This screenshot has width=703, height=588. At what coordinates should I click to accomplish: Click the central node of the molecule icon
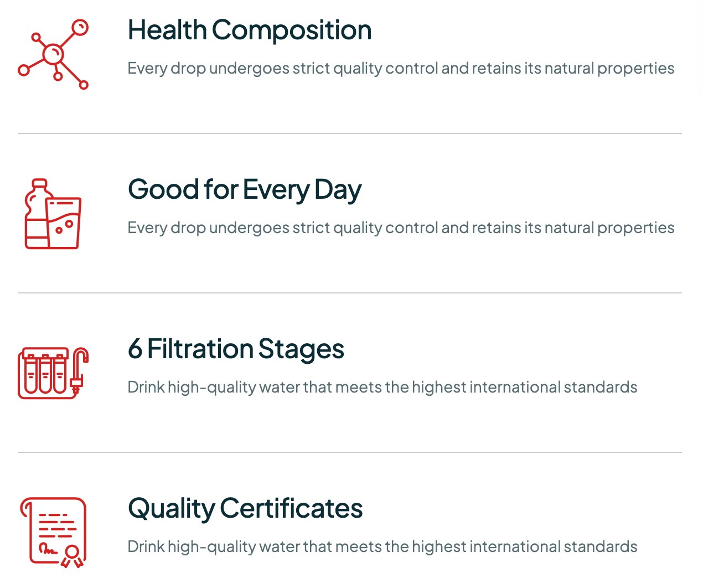pyautogui.click(x=53, y=54)
